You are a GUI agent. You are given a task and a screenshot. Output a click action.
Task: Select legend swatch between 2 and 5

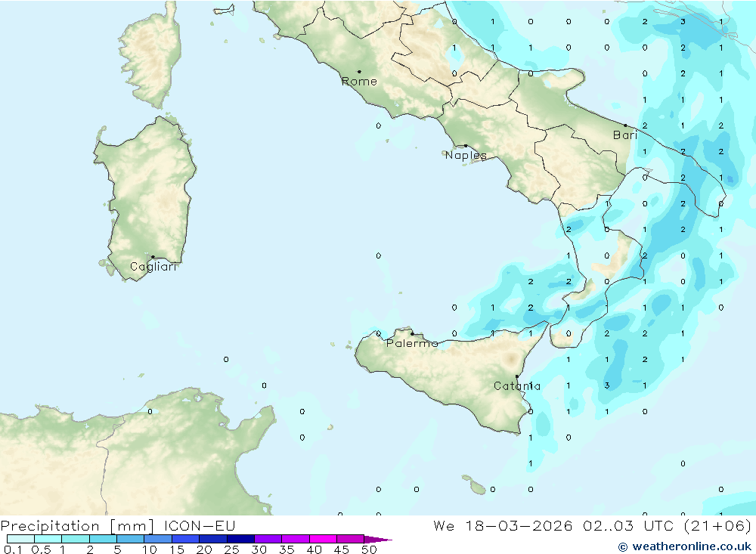(103, 539)
